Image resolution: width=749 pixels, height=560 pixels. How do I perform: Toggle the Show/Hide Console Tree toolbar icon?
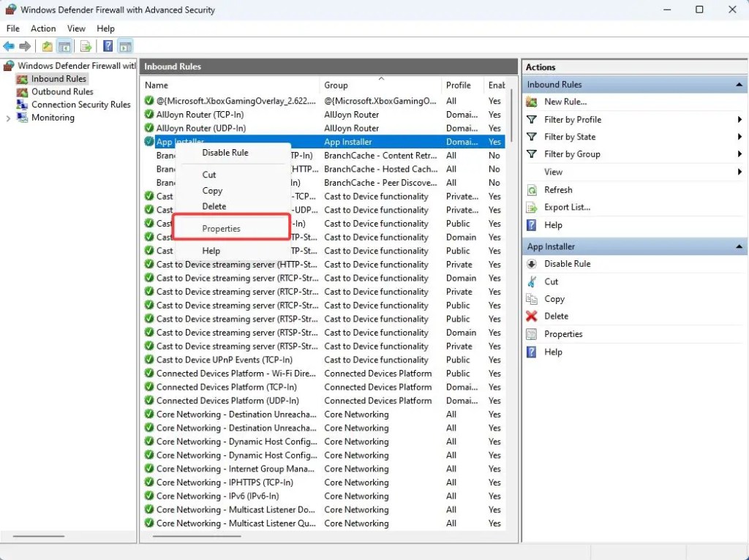pyautogui.click(x=64, y=46)
